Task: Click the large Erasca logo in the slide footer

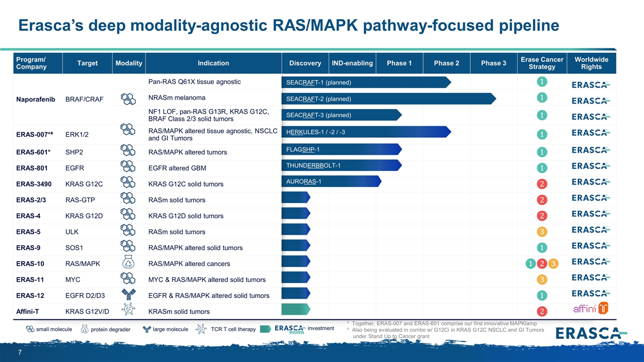Action: [591, 333]
